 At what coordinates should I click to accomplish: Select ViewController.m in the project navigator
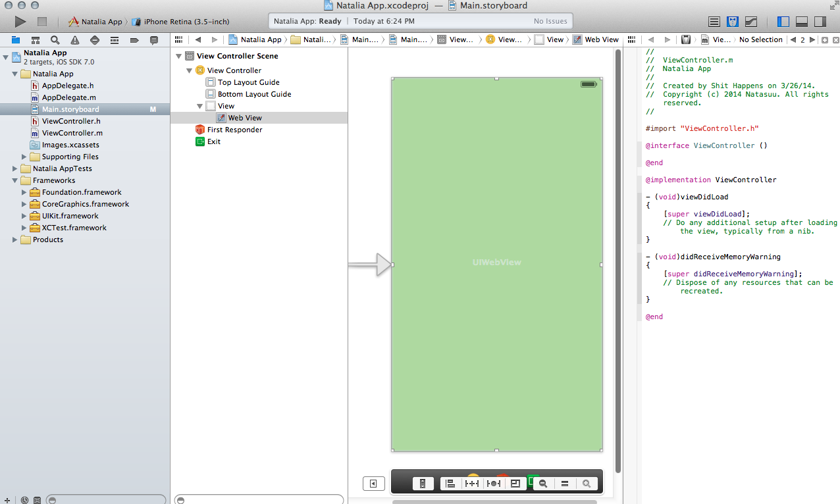[x=72, y=133]
